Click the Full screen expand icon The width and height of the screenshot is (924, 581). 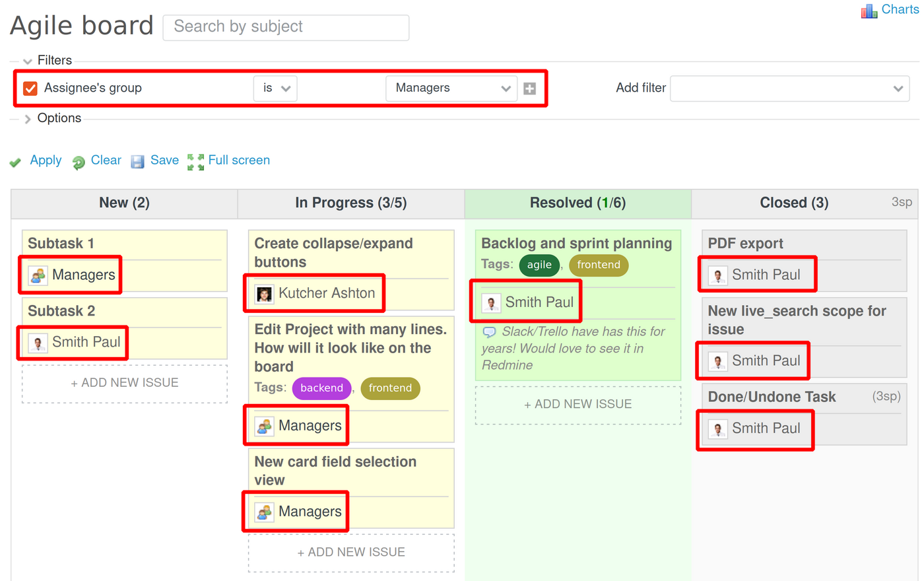tap(195, 161)
